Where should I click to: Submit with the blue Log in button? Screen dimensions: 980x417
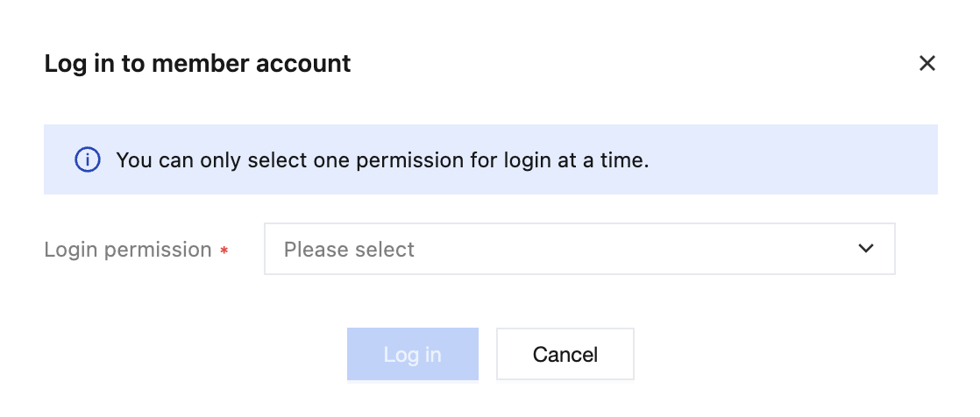tap(412, 354)
